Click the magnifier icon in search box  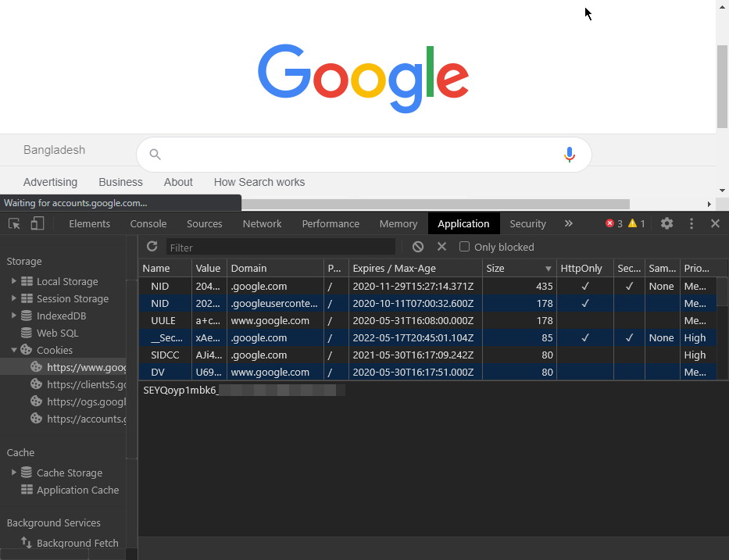(155, 155)
